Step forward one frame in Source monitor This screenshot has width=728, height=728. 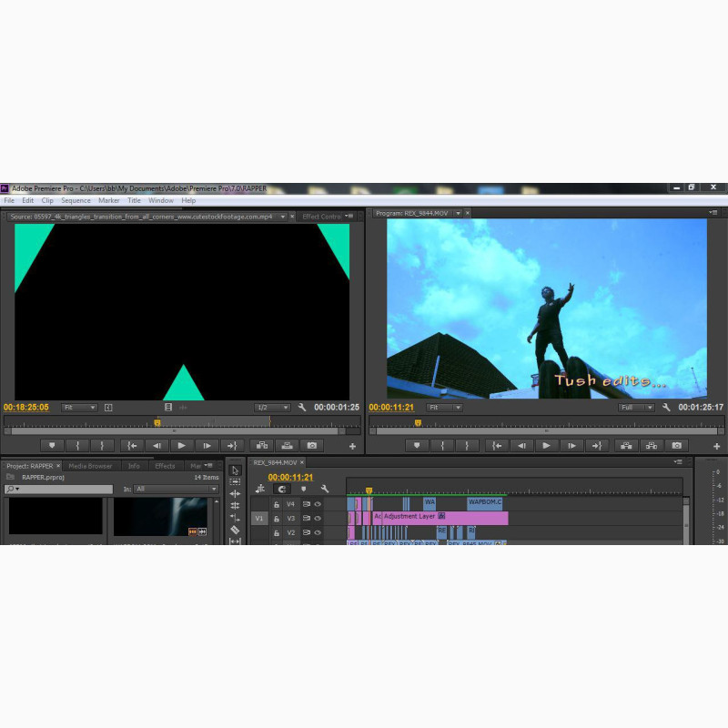[207, 446]
